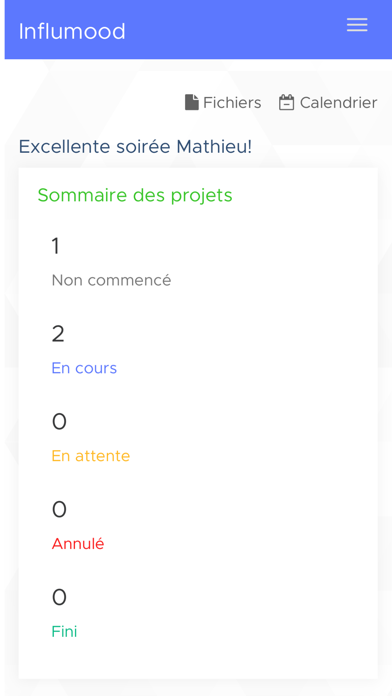Open the Fichiers link
Image resolution: width=392 pixels, height=696 pixels.
(223, 103)
